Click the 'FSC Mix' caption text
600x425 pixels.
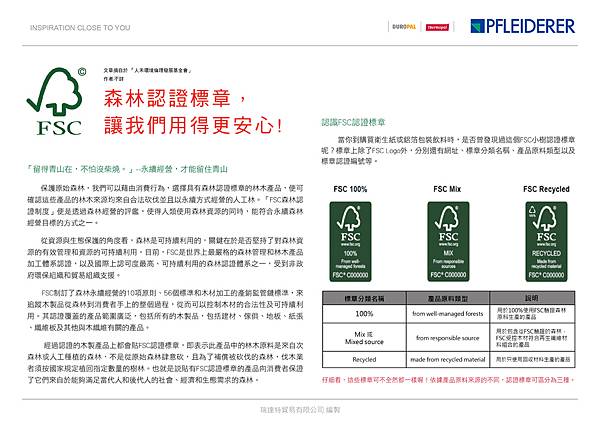pyautogui.click(x=447, y=189)
